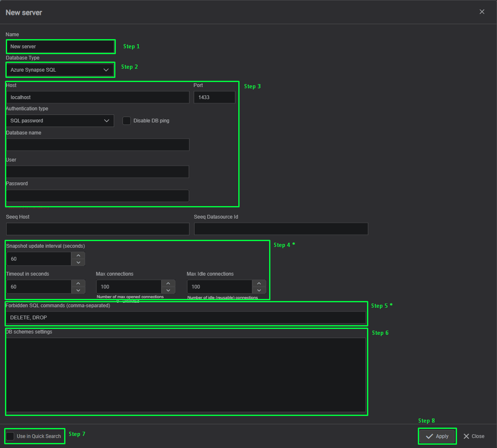Click the Password input field
The height and width of the screenshot is (448, 497).
[x=97, y=196]
